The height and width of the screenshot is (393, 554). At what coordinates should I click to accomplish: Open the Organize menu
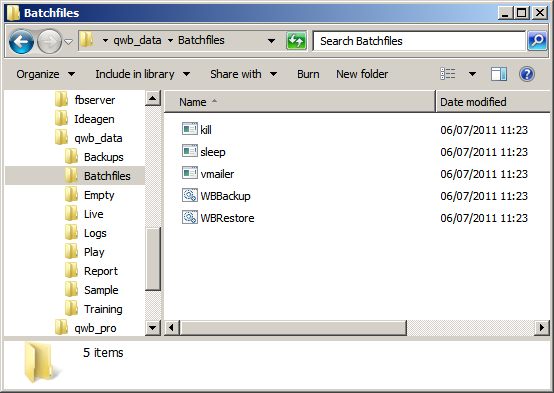coord(45,74)
